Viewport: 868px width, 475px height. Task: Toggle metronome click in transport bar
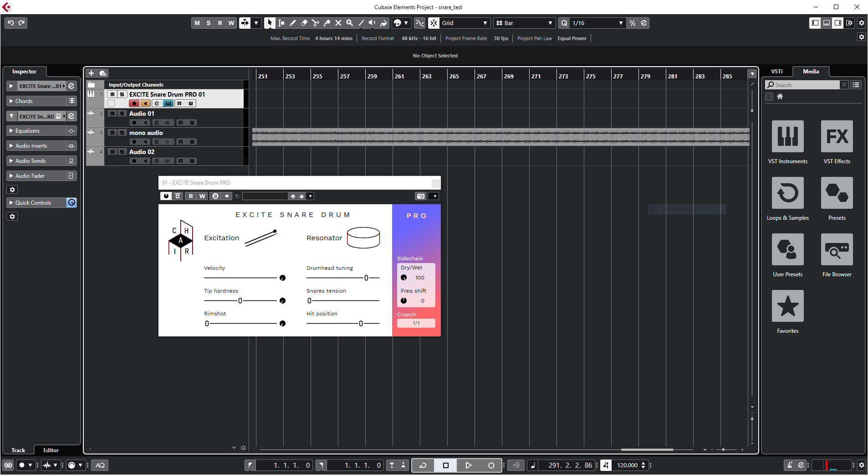click(x=790, y=465)
